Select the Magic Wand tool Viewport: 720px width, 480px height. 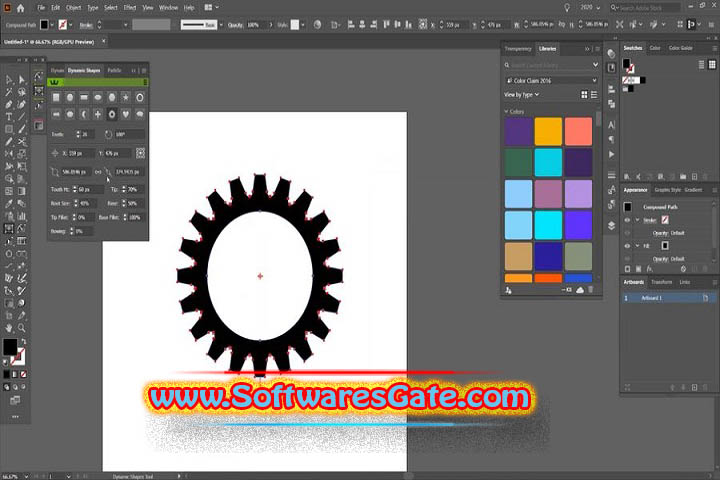click(9, 92)
